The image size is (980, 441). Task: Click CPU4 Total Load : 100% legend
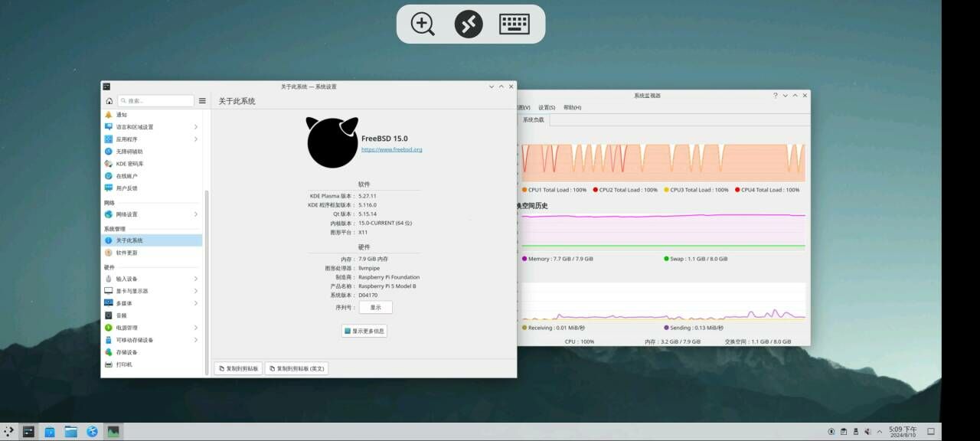pyautogui.click(x=767, y=190)
